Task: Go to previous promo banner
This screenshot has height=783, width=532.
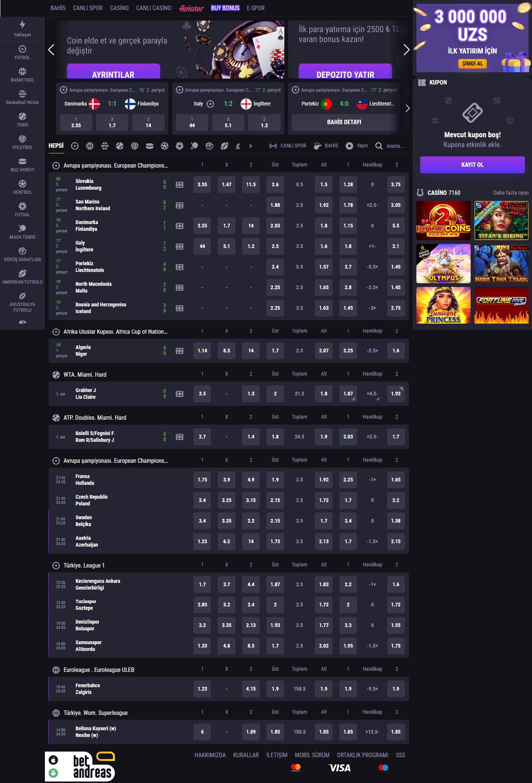Action: coord(51,50)
